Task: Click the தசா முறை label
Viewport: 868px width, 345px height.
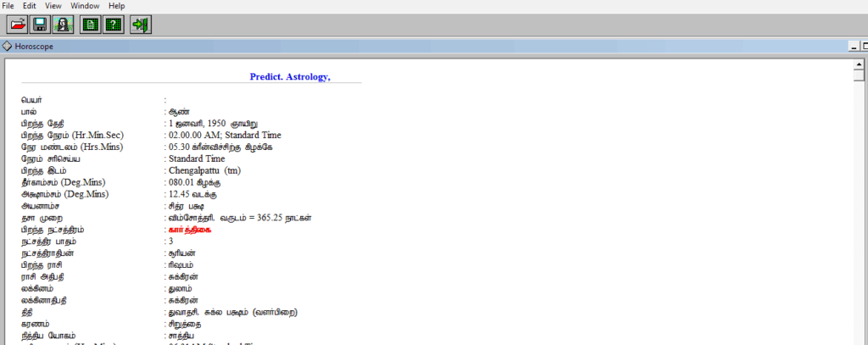Action: pos(42,218)
